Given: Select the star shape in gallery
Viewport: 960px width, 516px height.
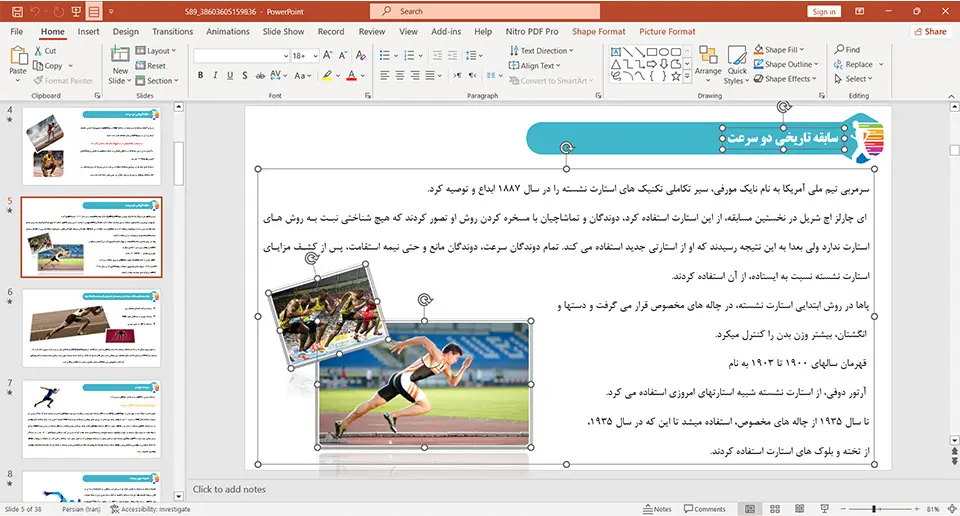Looking at the screenshot, I should pyautogui.click(x=676, y=77).
